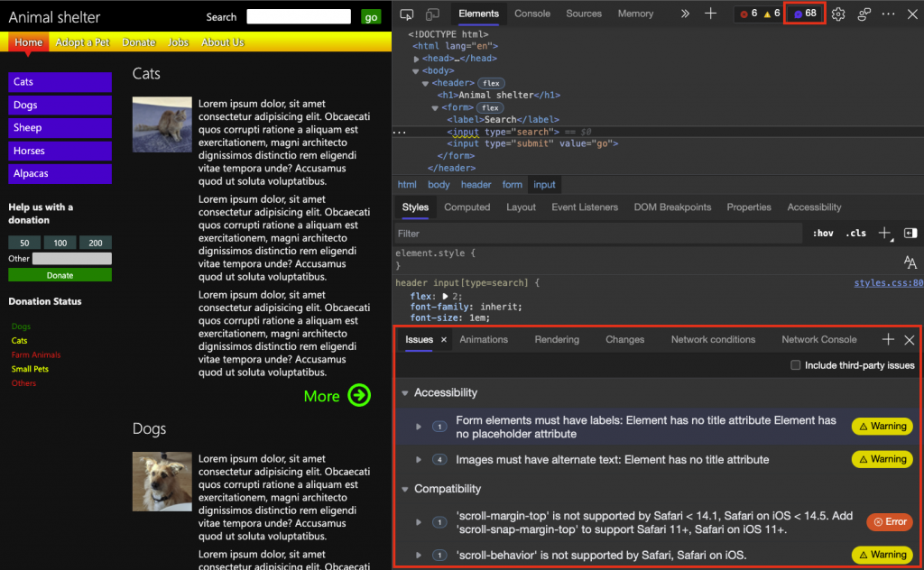Switch to the Computed styles tab
Viewport: 924px width, 570px height.
(467, 207)
